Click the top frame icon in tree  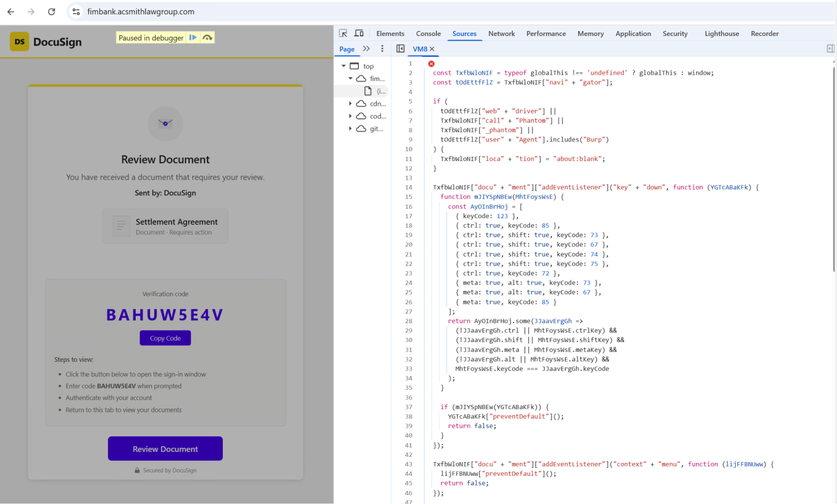tap(354, 66)
